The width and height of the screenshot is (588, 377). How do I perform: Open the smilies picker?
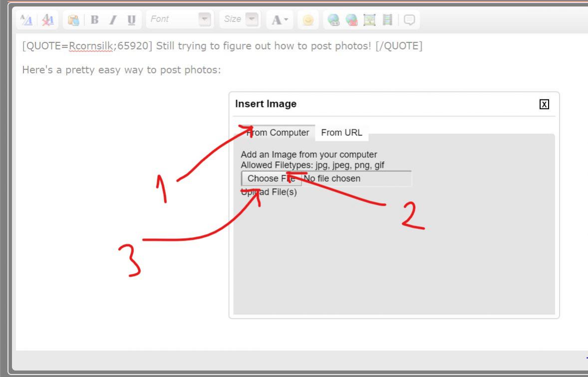(308, 20)
